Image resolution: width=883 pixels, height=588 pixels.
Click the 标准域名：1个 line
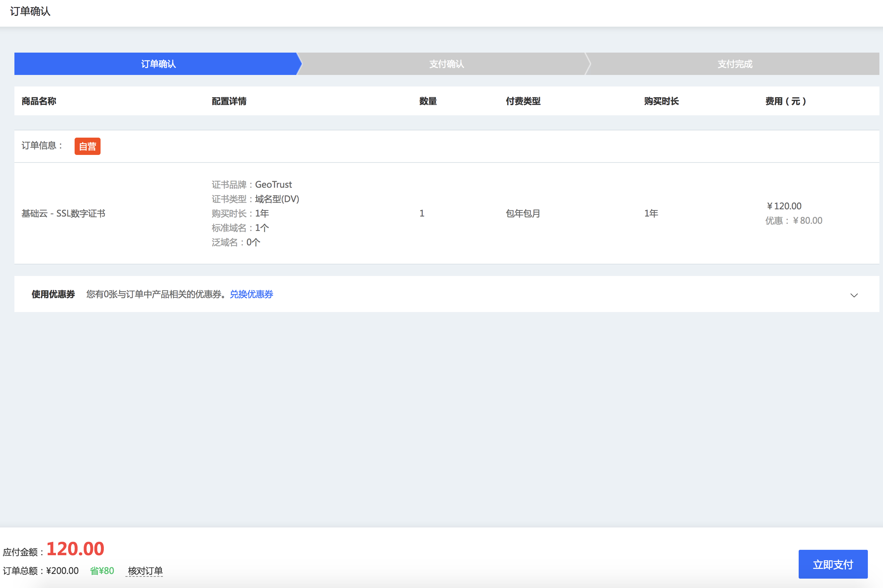tap(240, 228)
